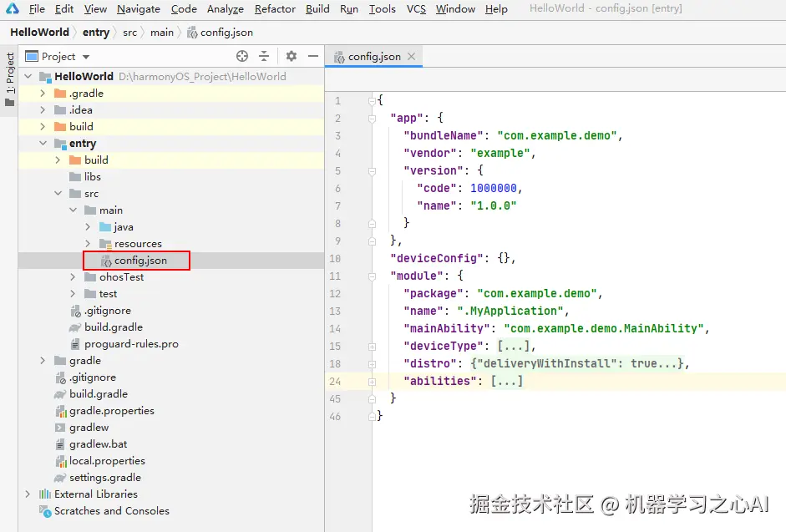Expand the .gradle folder
Image resolution: width=786 pixels, height=532 pixels.
click(x=43, y=94)
